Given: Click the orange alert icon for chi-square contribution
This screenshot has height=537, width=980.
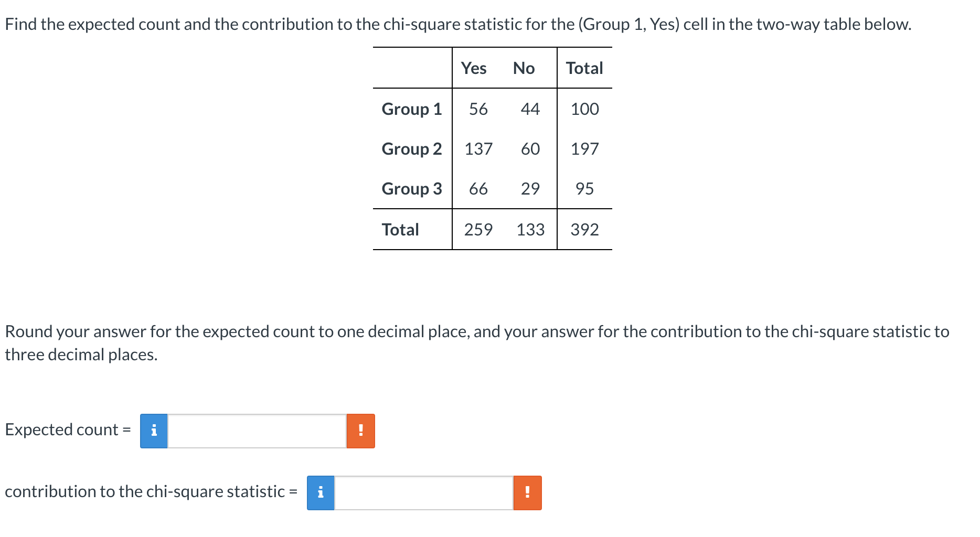Looking at the screenshot, I should click(x=528, y=493).
